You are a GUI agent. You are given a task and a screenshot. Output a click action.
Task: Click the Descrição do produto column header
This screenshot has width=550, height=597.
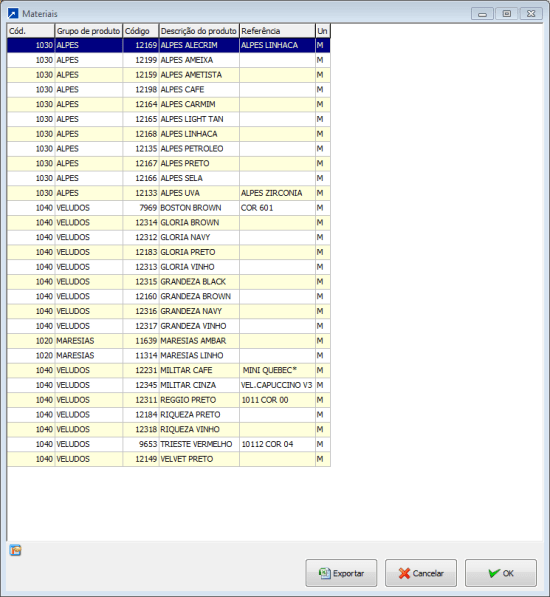coord(199,31)
